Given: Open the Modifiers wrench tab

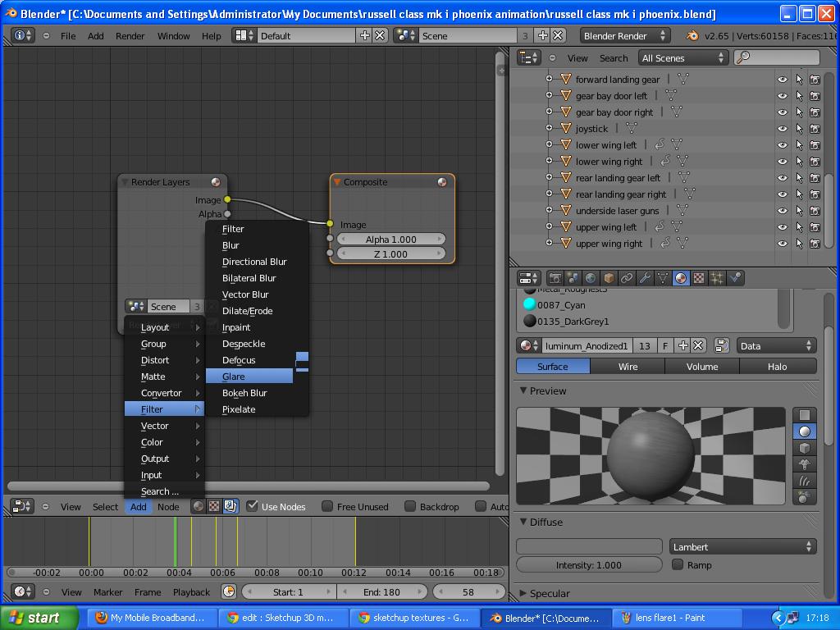Looking at the screenshot, I should tap(645, 278).
